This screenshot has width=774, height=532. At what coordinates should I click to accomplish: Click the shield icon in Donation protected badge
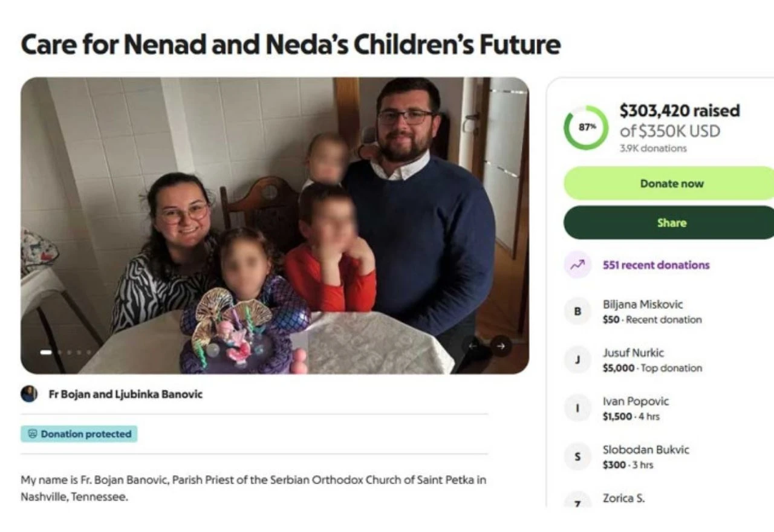coord(33,434)
